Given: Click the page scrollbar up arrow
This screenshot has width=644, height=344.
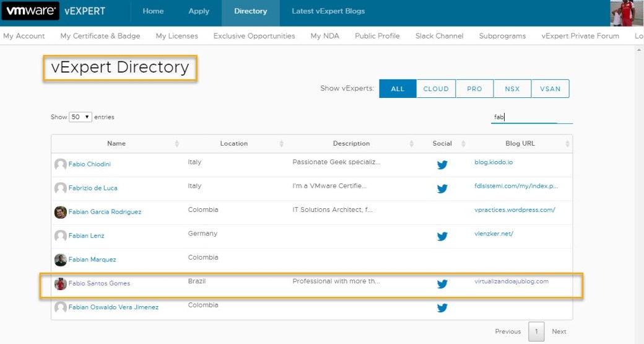Looking at the screenshot, I should pyautogui.click(x=640, y=50).
